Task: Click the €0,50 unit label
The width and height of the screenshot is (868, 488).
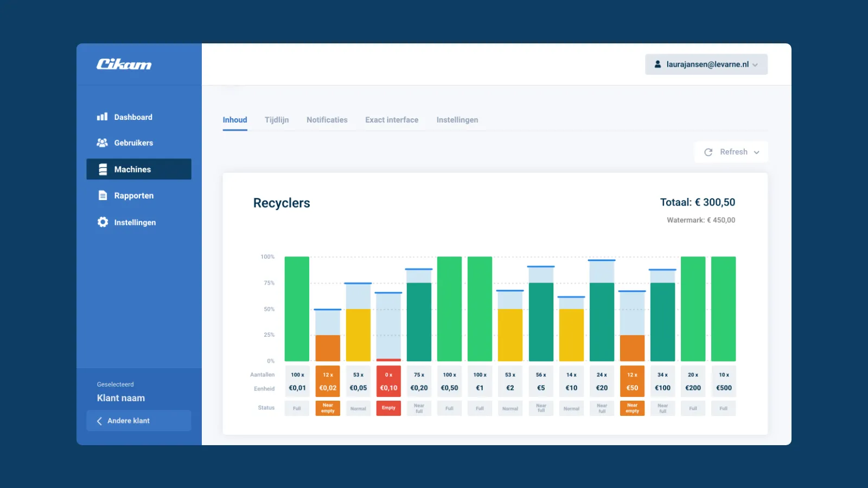Action: 449,388
